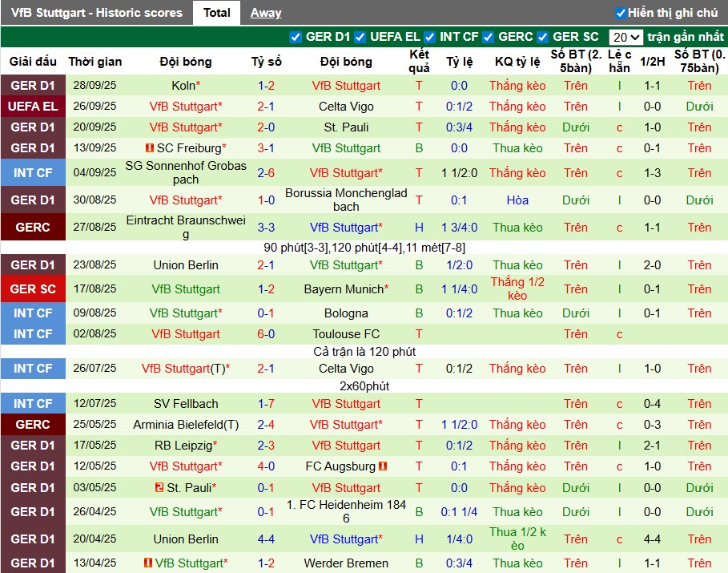
Task: Click the GER SC league badge in left column
Action: 32,289
